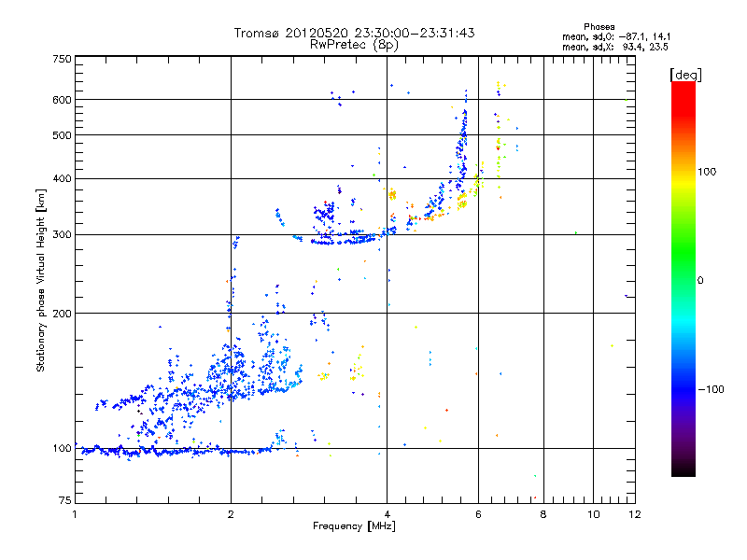
Task: Click the x-axis tick label '2'
Action: tap(231, 514)
